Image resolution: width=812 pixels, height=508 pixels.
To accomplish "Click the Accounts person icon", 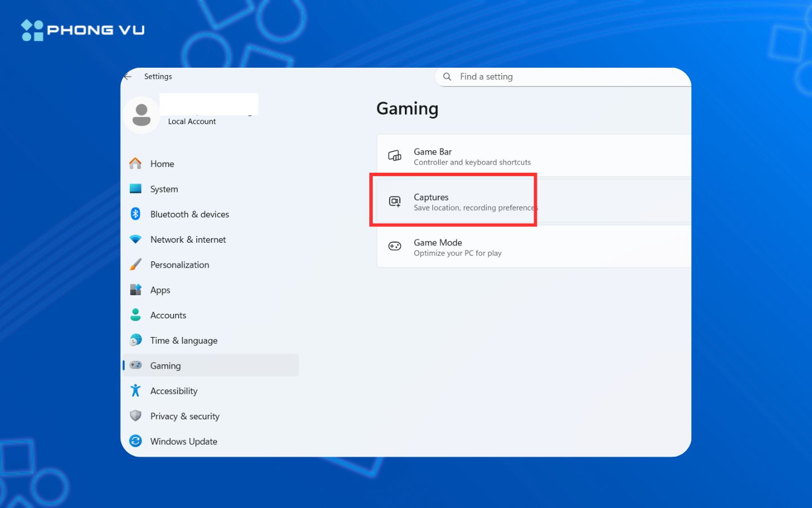I will click(x=136, y=315).
